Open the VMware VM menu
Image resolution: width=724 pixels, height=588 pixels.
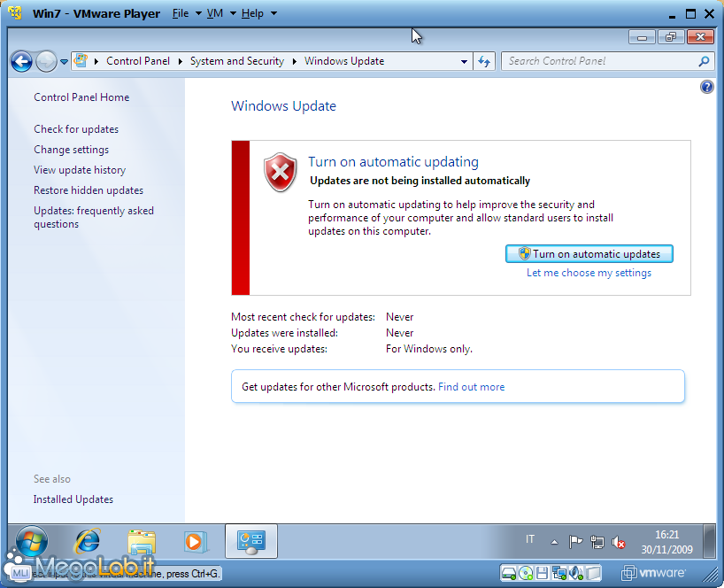(221, 13)
